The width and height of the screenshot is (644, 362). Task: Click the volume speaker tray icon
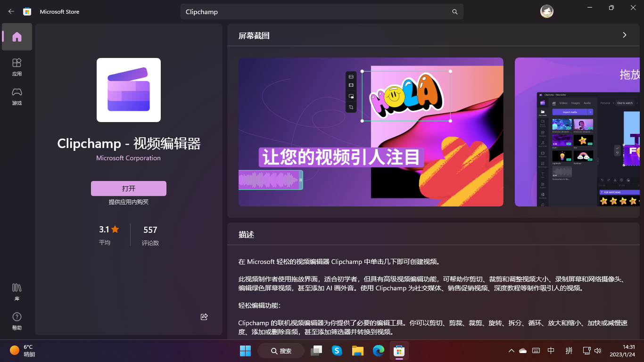(x=598, y=351)
